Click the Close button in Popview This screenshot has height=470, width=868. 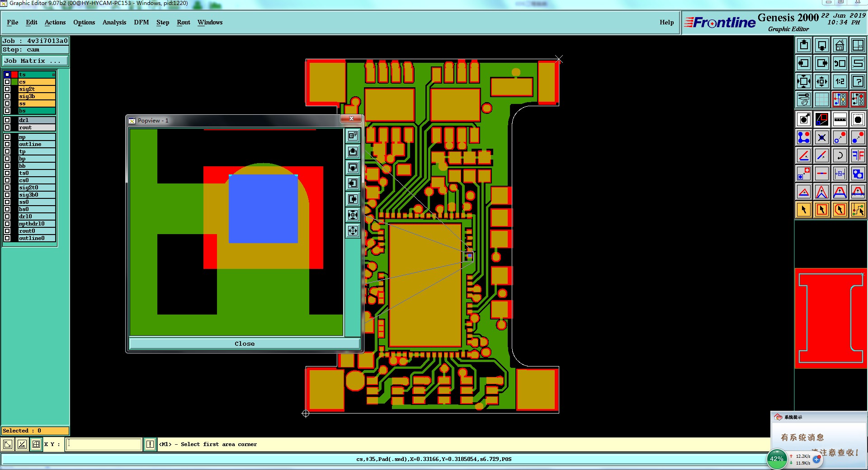pyautogui.click(x=245, y=343)
